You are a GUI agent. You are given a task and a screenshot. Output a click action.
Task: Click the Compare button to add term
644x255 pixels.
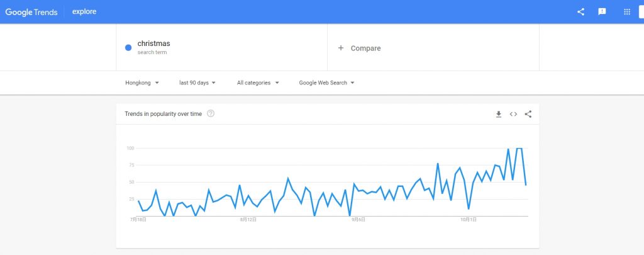(x=365, y=48)
